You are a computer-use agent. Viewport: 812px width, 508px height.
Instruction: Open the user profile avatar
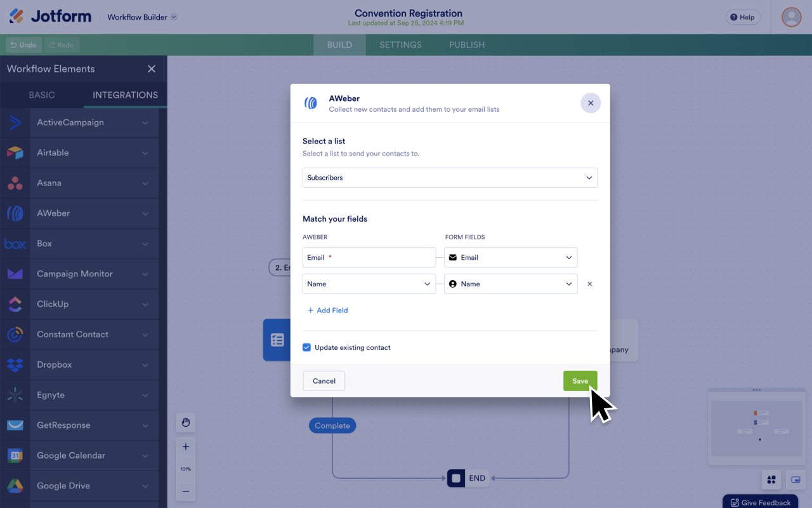pyautogui.click(x=792, y=17)
